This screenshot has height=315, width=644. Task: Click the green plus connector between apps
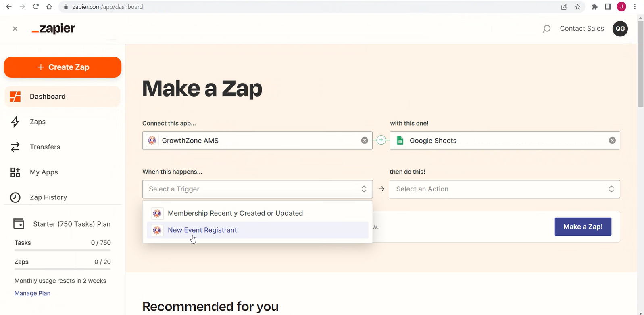(x=381, y=140)
